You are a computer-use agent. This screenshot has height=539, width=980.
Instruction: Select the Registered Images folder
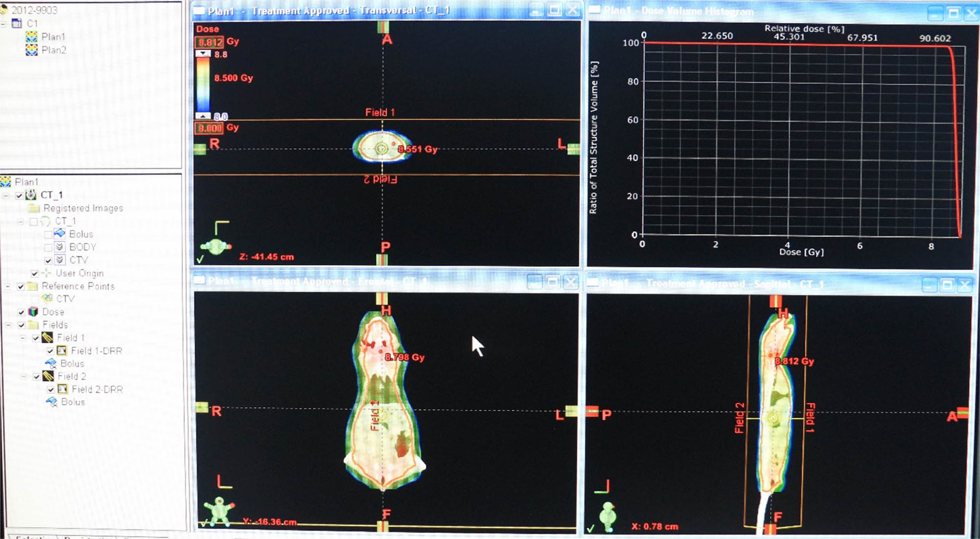[83, 208]
